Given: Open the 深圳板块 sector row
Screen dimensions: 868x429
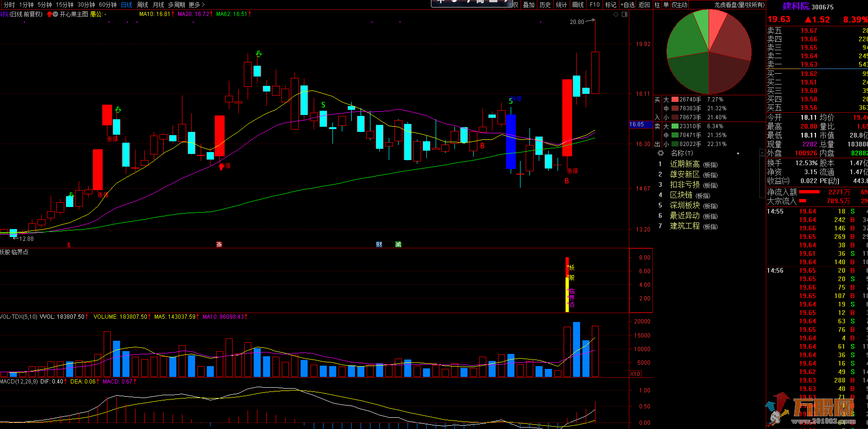Looking at the screenshot, I should coord(694,206).
